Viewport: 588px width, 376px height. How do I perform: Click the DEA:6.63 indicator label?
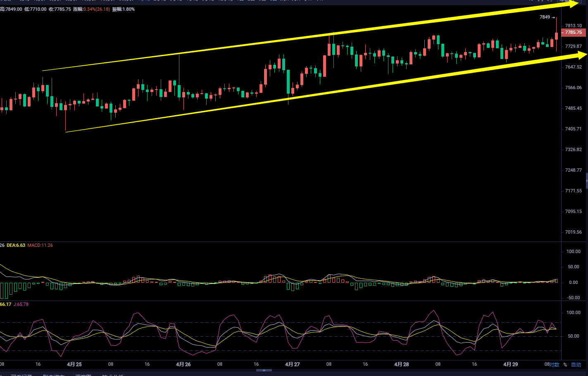(16, 245)
